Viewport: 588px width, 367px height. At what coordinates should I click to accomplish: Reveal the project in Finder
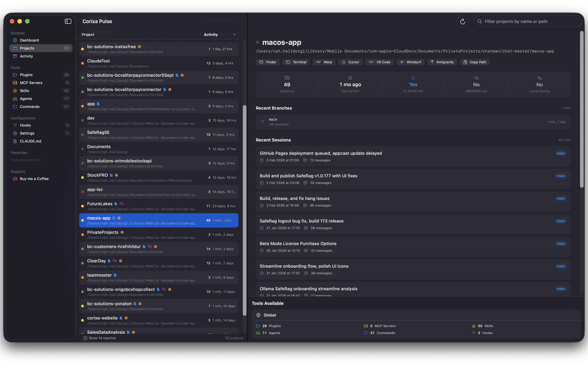(268, 62)
